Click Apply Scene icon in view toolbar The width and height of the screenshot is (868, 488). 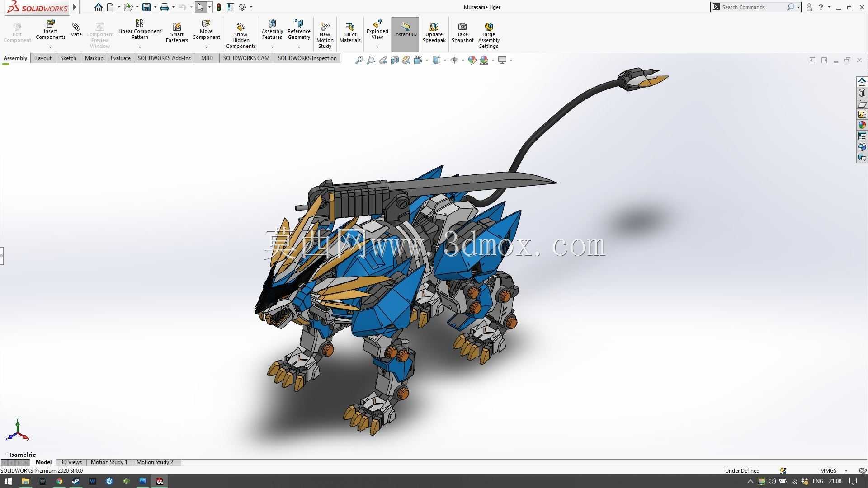pos(484,60)
